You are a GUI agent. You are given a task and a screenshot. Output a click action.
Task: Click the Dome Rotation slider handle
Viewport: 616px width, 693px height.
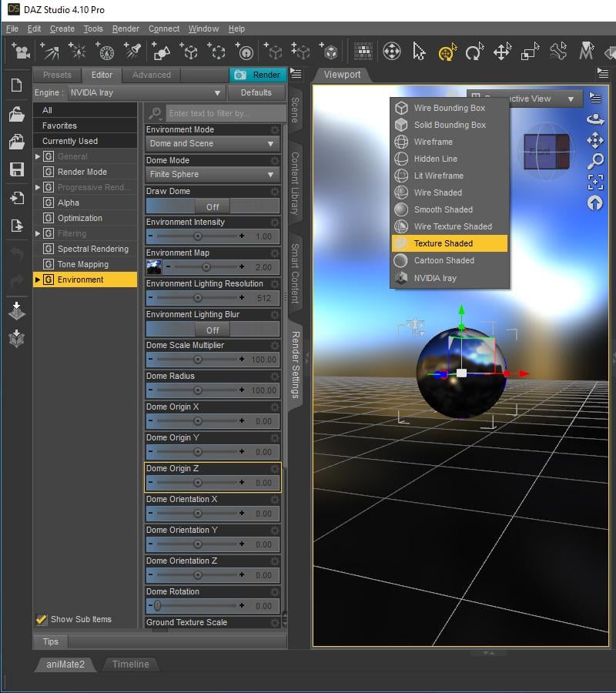pyautogui.click(x=157, y=606)
